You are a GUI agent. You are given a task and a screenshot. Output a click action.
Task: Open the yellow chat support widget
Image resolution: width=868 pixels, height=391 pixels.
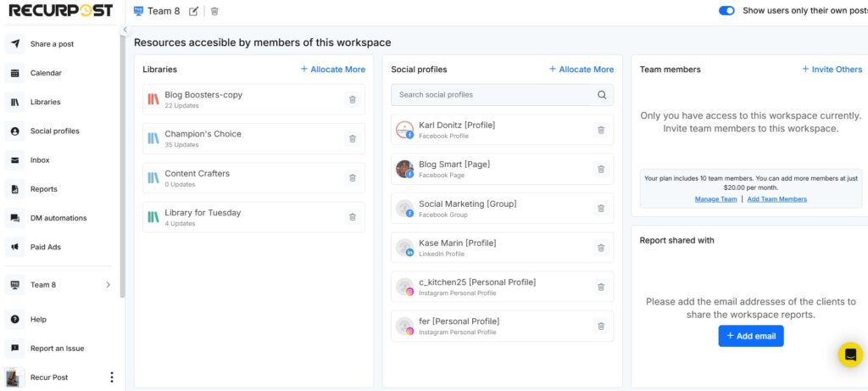click(850, 355)
